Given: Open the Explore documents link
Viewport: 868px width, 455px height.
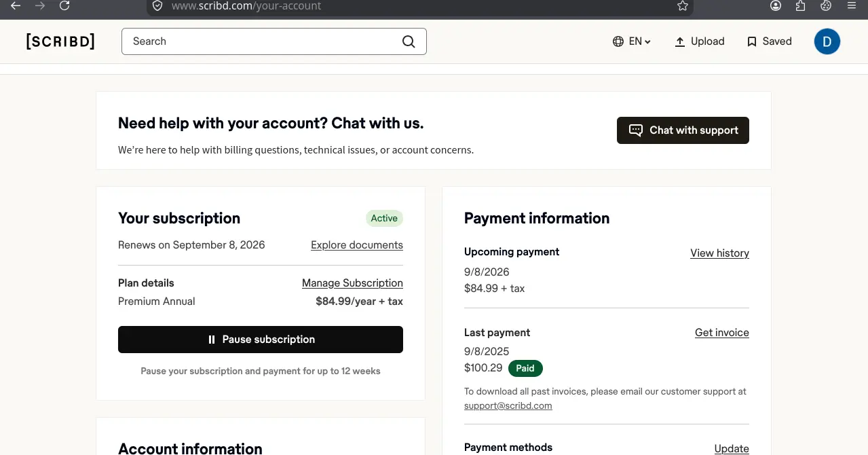Looking at the screenshot, I should click(357, 245).
